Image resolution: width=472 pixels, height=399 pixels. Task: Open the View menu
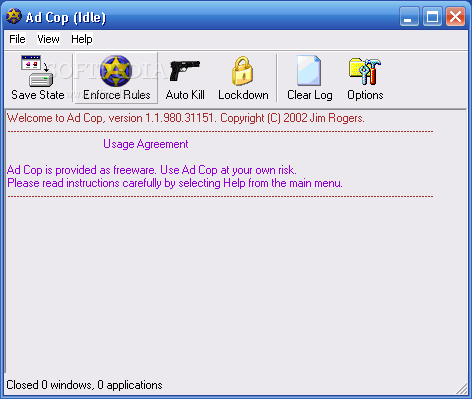pyautogui.click(x=48, y=39)
